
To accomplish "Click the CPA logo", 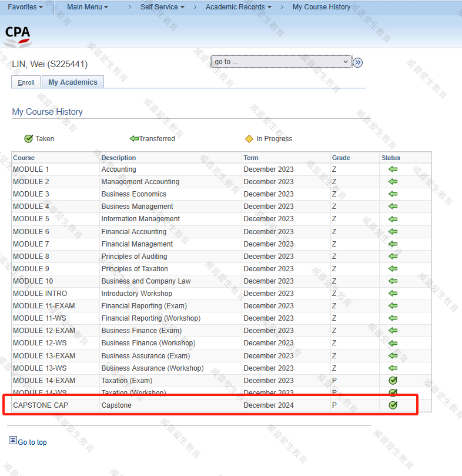I will click(18, 36).
